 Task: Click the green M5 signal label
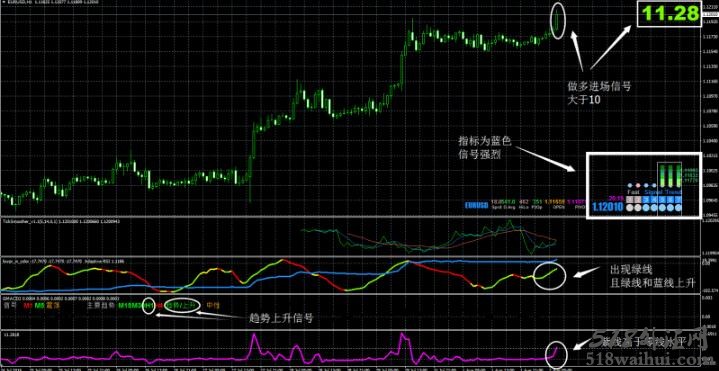39,305
